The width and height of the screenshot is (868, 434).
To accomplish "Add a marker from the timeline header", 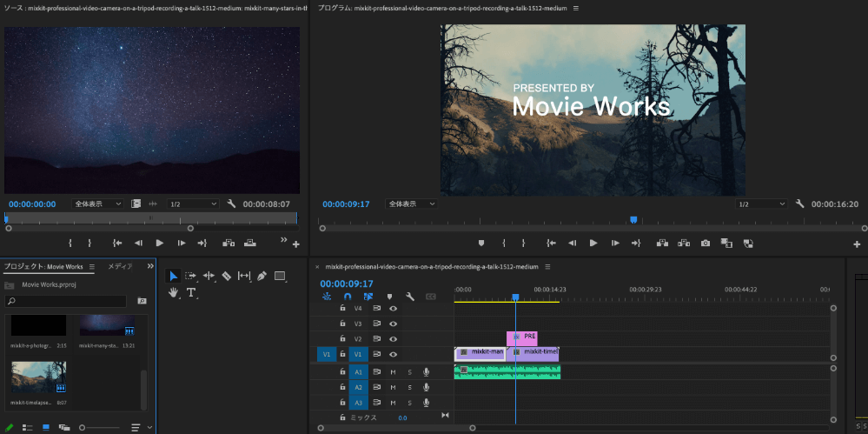I will (389, 297).
